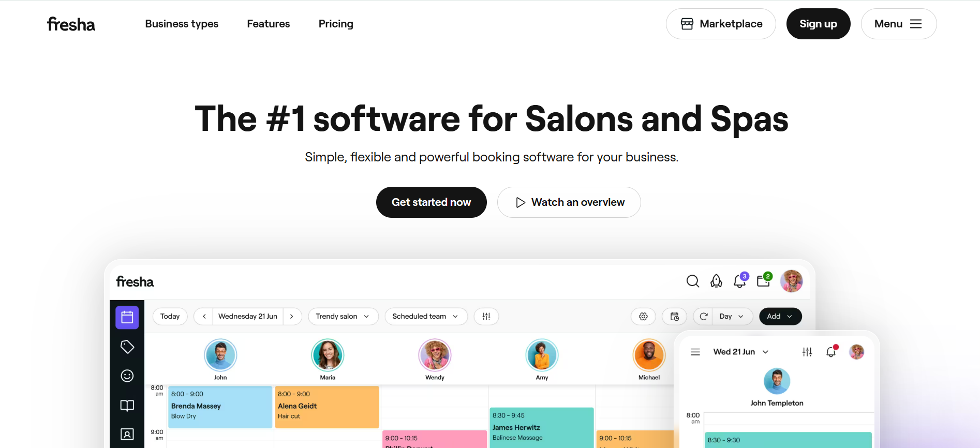Screen dimensions: 980x448
Task: Expand the Day view dropdown
Action: [x=732, y=316]
